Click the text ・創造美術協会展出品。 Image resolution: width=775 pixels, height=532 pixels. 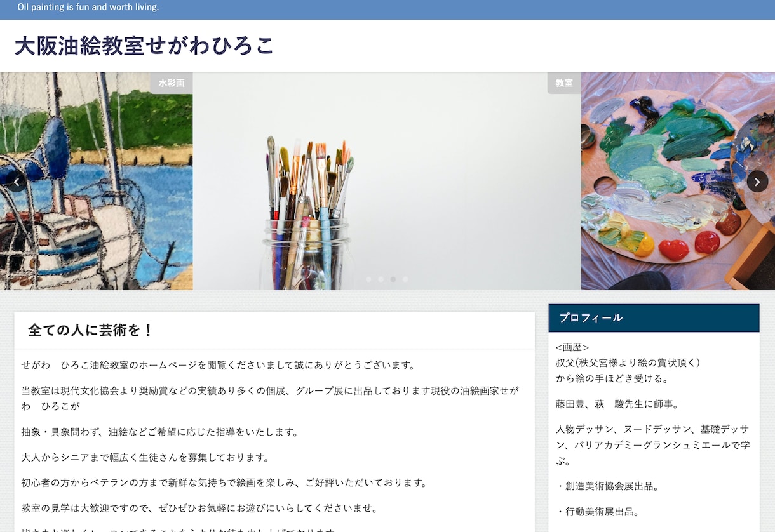pyautogui.click(x=609, y=487)
